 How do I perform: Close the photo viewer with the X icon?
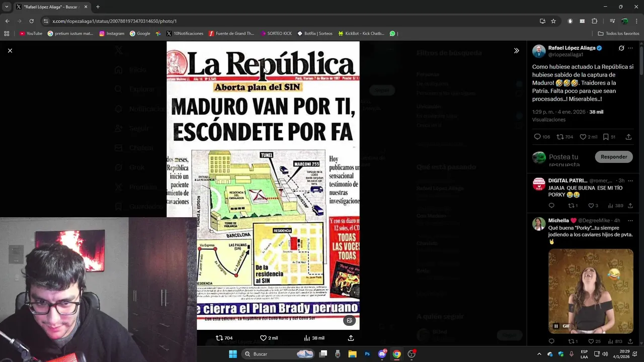[x=10, y=50]
